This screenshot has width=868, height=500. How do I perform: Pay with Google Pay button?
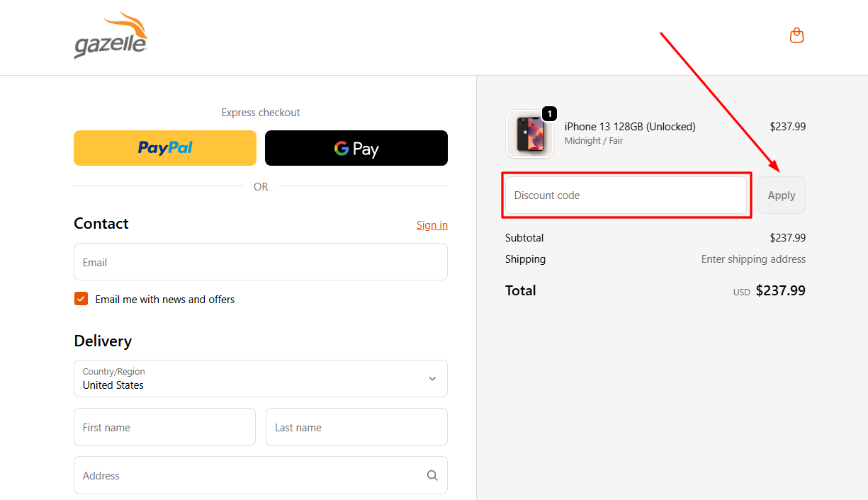pyautogui.click(x=356, y=148)
